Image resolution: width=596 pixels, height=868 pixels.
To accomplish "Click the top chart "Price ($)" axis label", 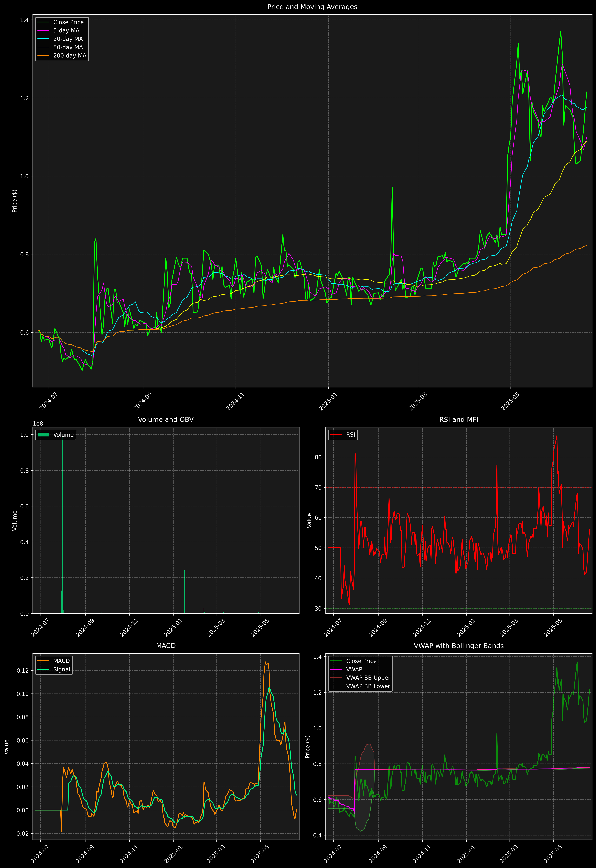I will tap(15, 201).
